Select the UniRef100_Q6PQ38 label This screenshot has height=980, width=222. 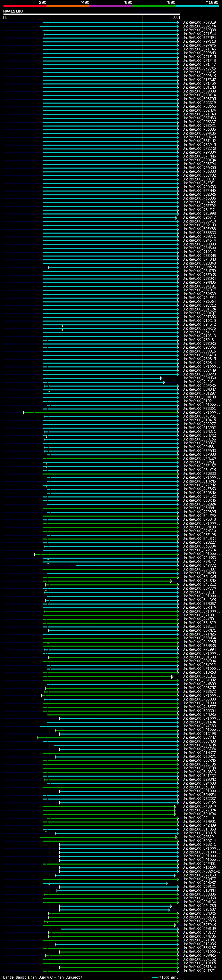pyautogui.click(x=199, y=30)
